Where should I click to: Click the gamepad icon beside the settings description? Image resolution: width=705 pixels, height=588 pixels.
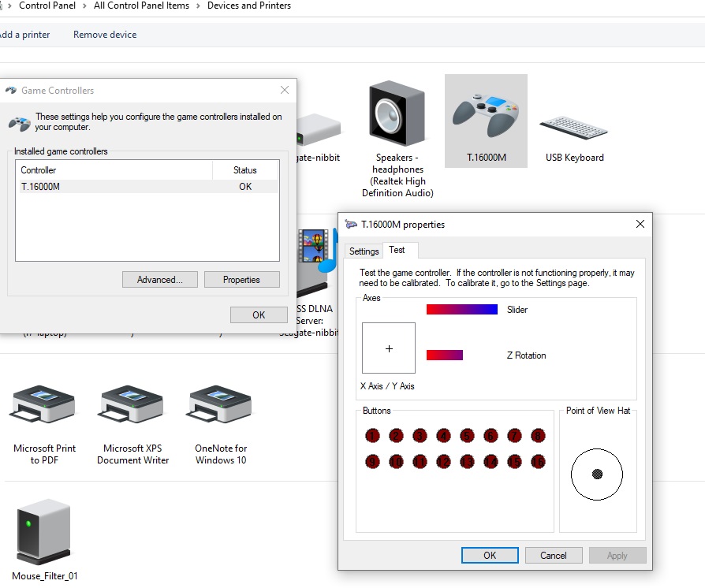coord(20,123)
